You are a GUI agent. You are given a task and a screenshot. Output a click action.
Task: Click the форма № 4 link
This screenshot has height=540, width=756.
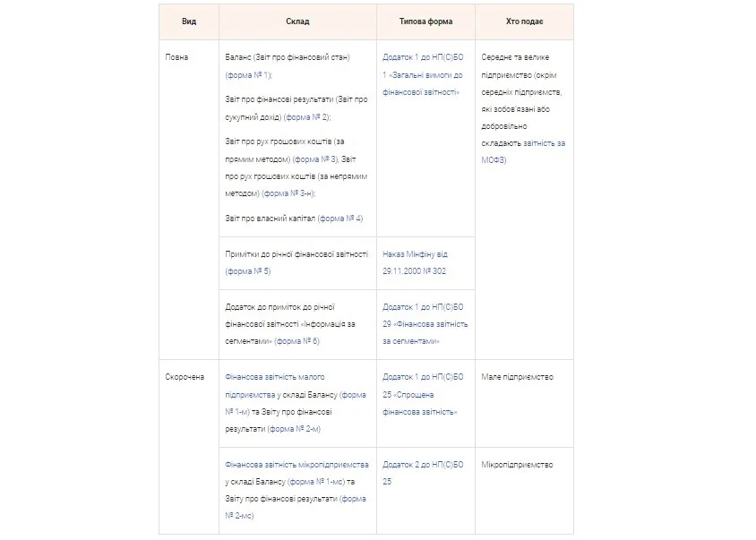[340, 219]
